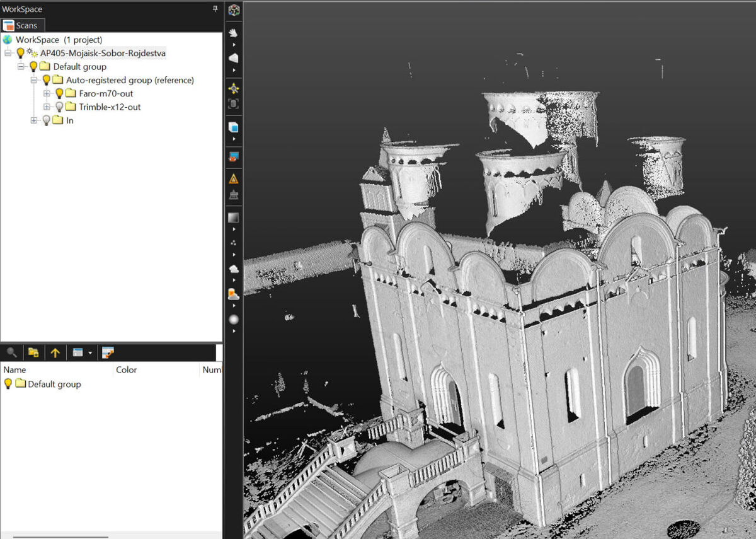
Task: Toggle bulb of Auto-registered group (reference)
Action: pos(46,80)
